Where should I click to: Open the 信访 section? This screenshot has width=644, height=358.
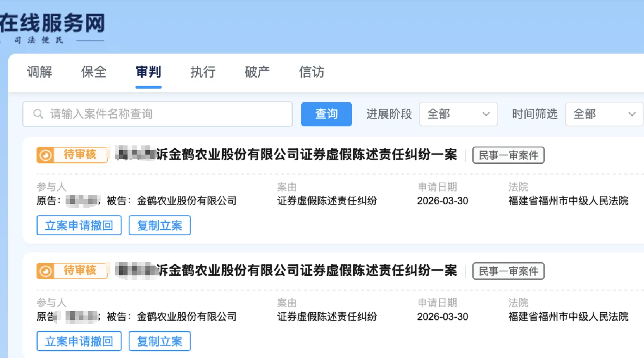pos(311,72)
